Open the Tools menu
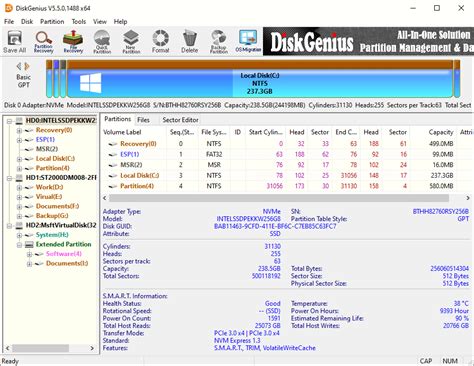This screenshot has width=474, height=366. pyautogui.click(x=79, y=22)
